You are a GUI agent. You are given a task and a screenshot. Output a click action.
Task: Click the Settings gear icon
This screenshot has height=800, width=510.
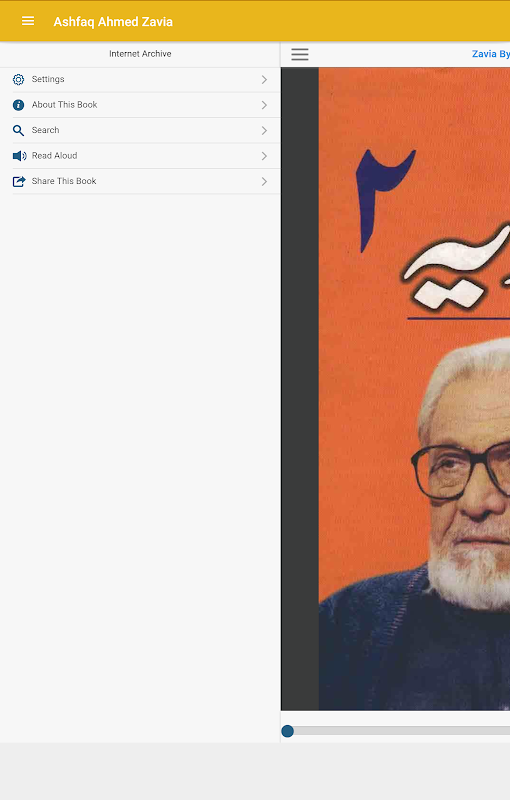coord(18,80)
